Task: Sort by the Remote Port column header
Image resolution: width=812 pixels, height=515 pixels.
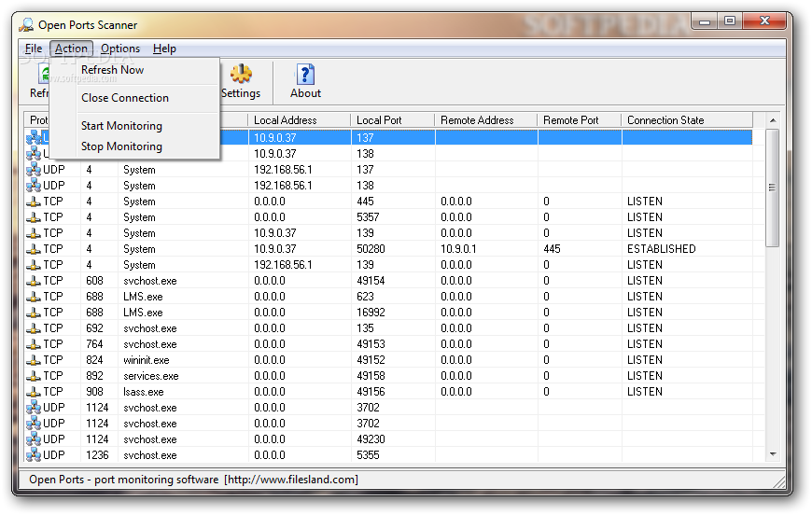Action: 579,120
